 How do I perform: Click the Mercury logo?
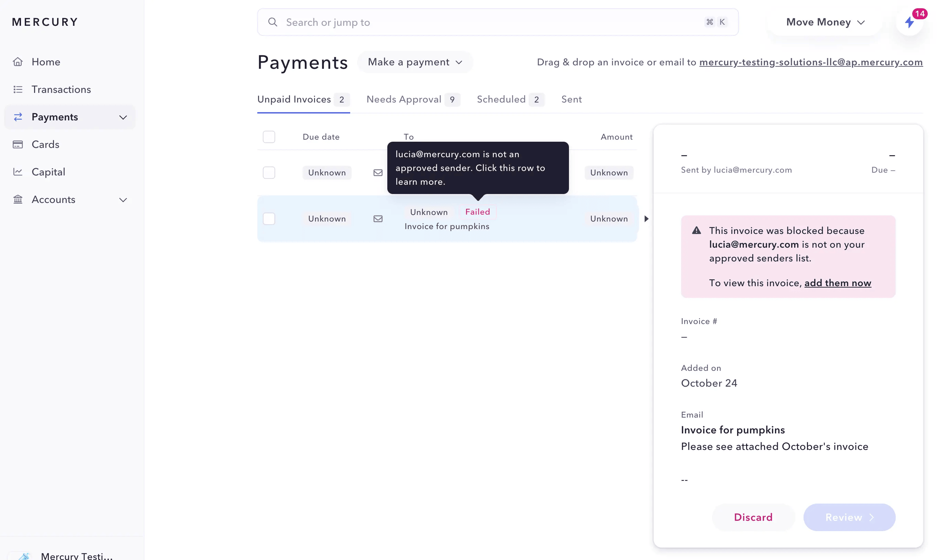click(x=45, y=22)
